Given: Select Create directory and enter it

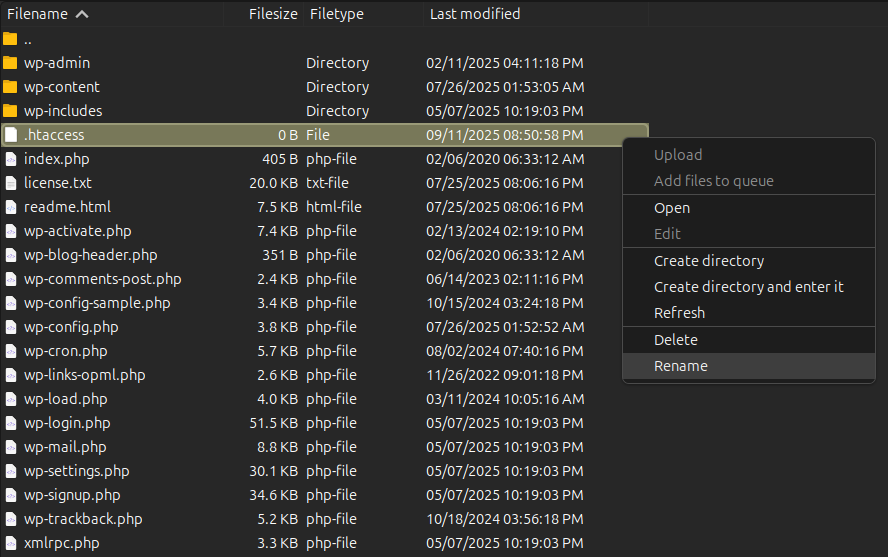Looking at the screenshot, I should [x=749, y=287].
